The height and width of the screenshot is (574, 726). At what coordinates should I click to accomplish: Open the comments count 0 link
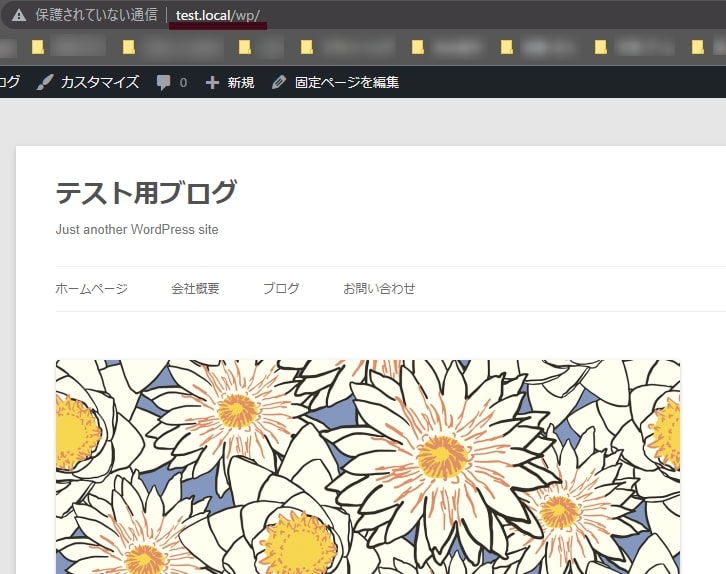[x=183, y=82]
